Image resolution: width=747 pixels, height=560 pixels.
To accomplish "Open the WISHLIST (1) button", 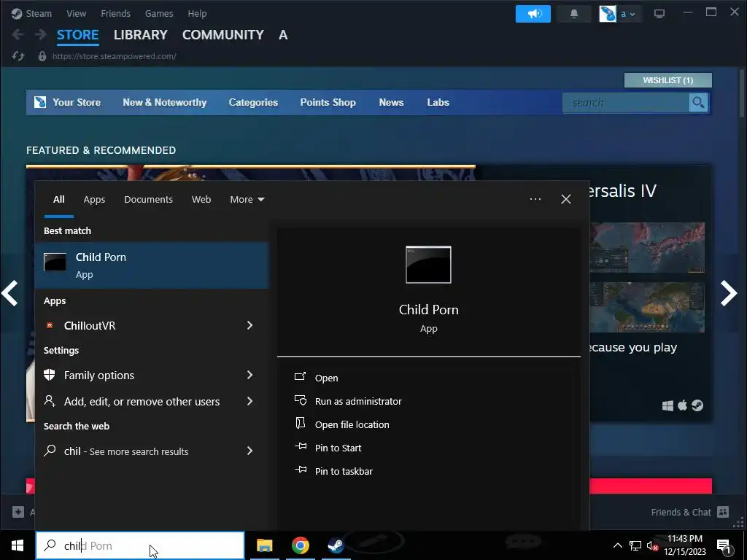I will pyautogui.click(x=668, y=80).
